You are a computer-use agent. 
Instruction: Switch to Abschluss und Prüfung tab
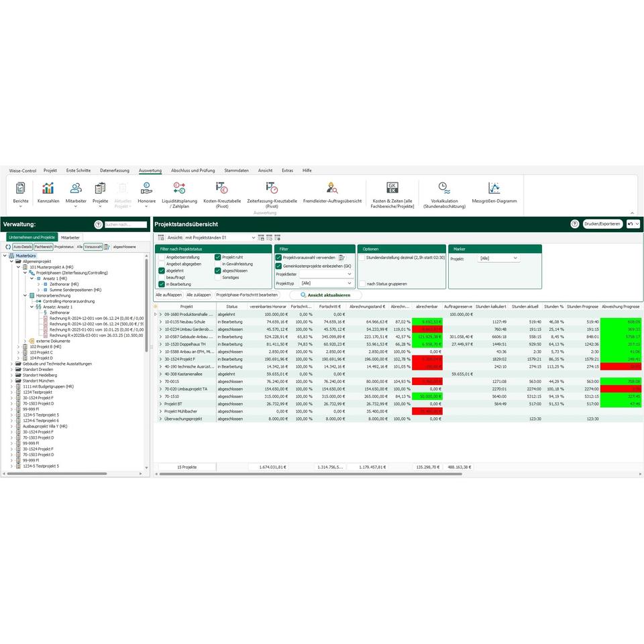pyautogui.click(x=193, y=170)
